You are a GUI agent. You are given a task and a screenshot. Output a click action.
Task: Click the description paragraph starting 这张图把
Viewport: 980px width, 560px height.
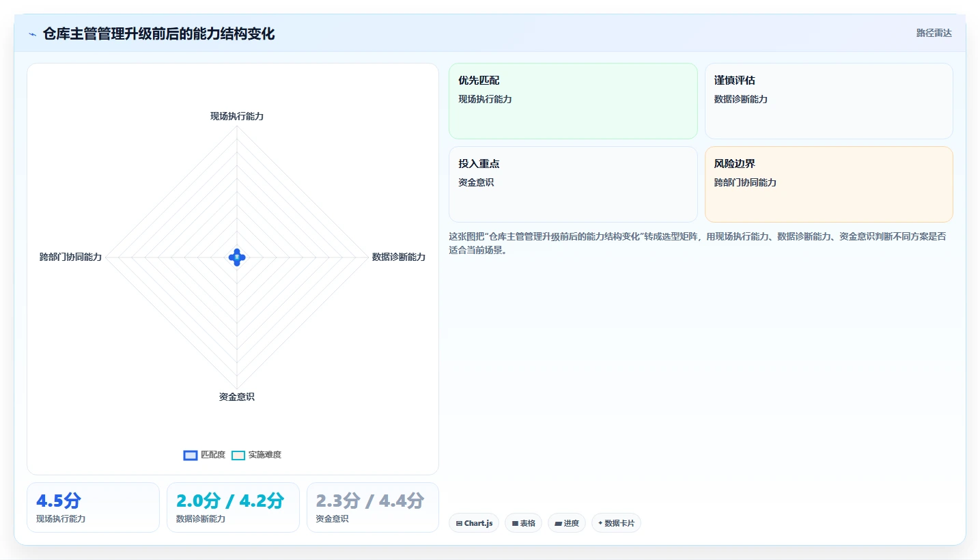(697, 243)
